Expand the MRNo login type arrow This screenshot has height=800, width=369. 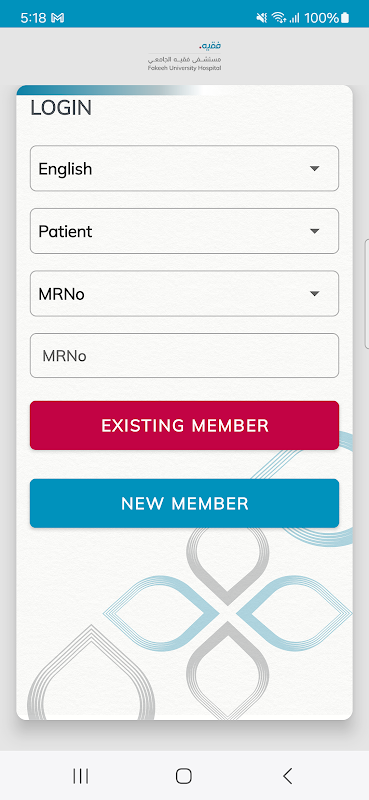tap(315, 293)
